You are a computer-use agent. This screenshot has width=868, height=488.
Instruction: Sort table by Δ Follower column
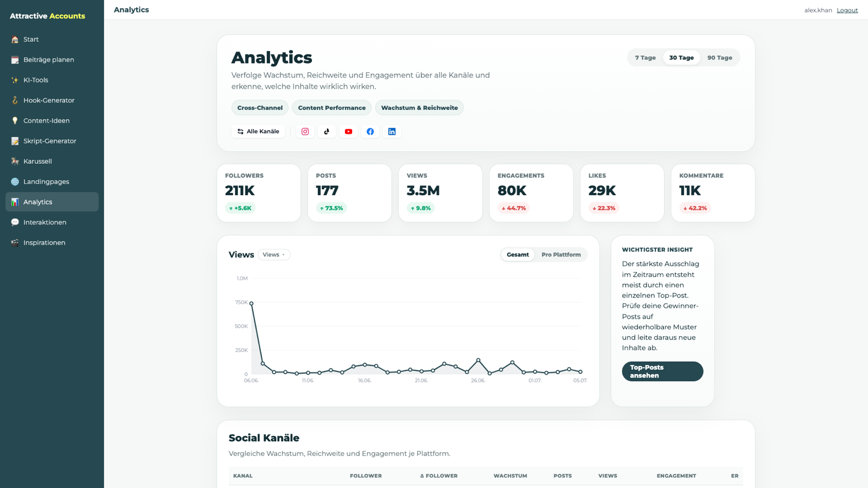(x=439, y=476)
